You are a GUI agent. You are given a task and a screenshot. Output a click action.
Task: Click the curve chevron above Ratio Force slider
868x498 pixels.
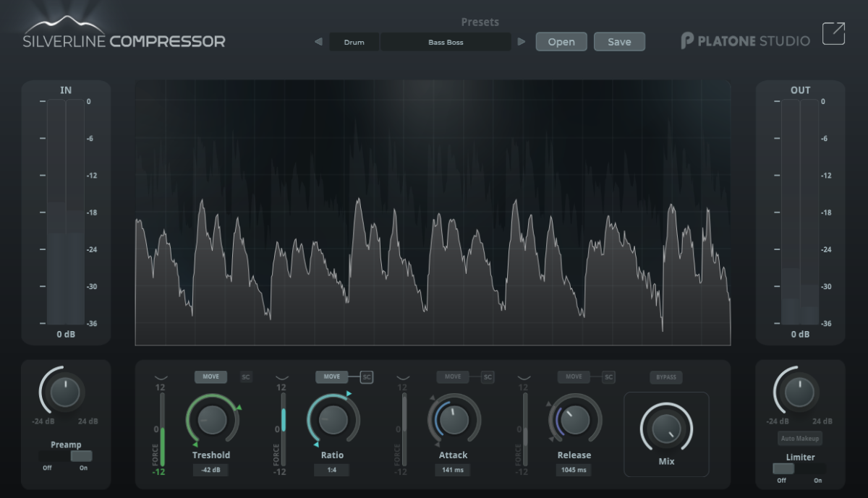(x=282, y=377)
